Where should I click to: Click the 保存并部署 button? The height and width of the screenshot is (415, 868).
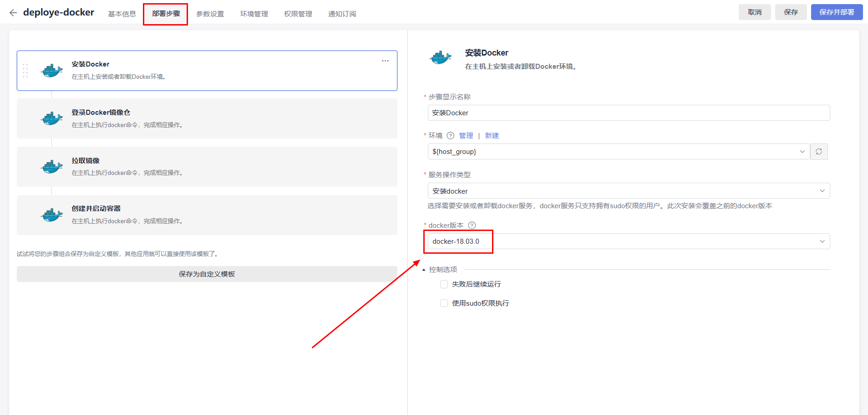(x=837, y=12)
